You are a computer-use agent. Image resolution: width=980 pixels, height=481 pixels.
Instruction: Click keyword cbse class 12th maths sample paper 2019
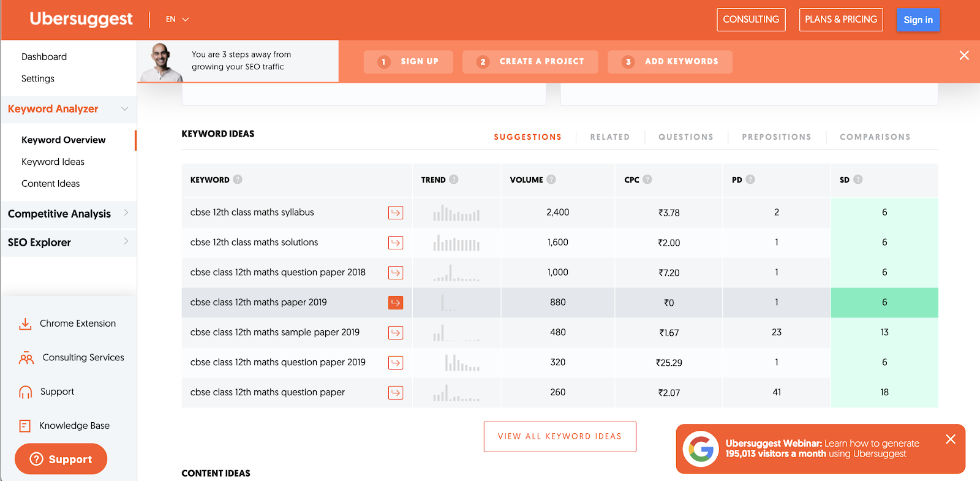tap(275, 333)
